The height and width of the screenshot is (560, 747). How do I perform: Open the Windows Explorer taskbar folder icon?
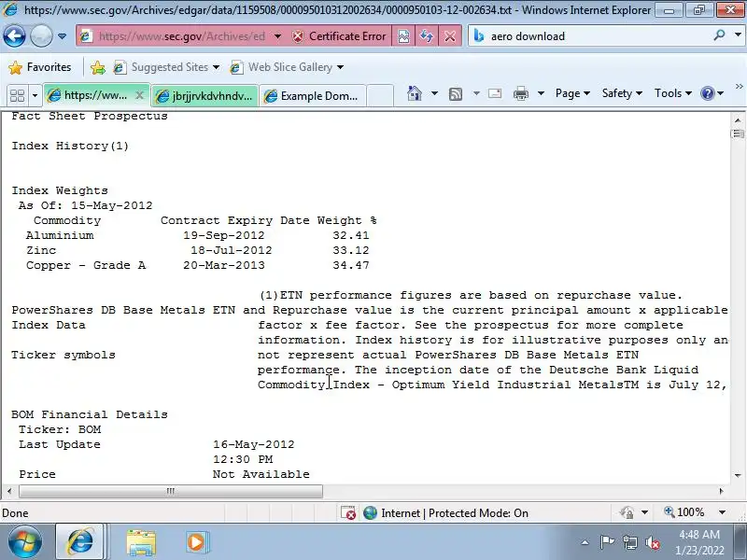(x=141, y=542)
